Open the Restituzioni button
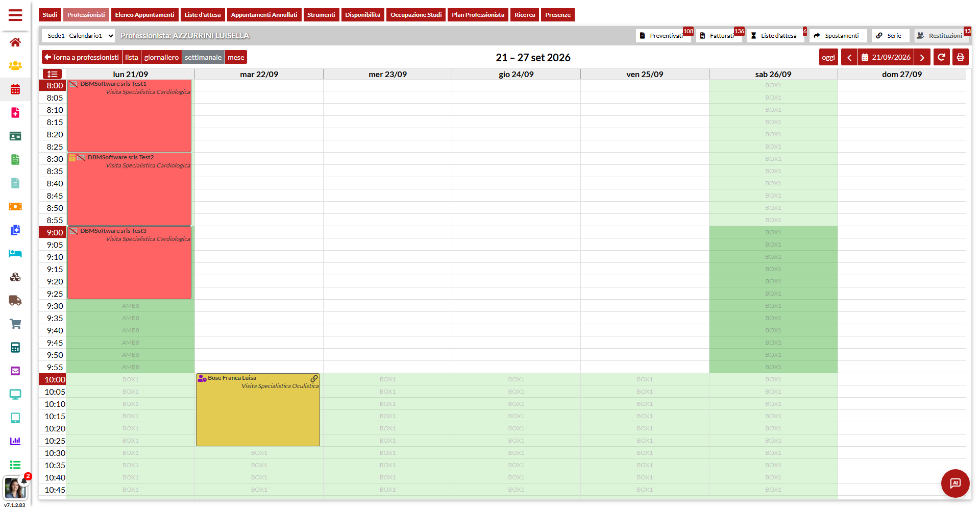Viewport: 980px width, 508px height. [x=942, y=36]
